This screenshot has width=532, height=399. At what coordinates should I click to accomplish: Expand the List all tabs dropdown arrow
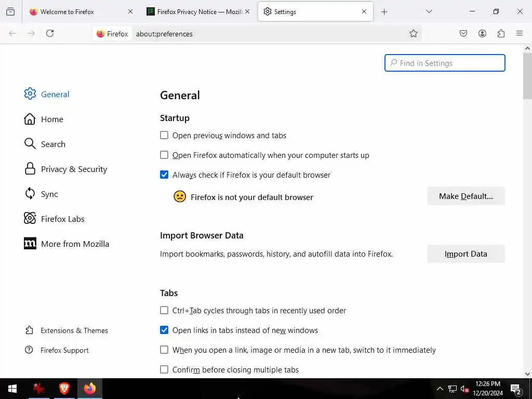point(429,11)
